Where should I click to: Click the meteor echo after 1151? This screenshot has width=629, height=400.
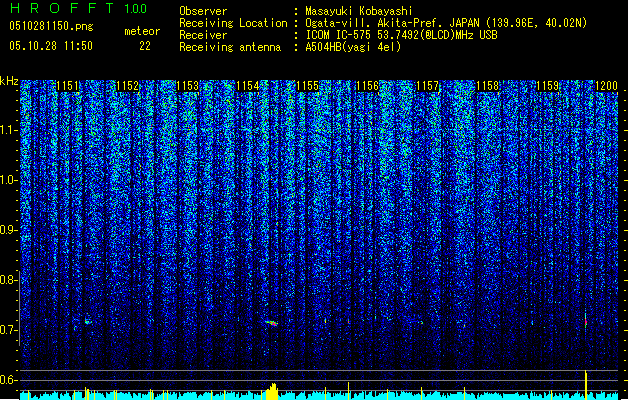coord(88,321)
